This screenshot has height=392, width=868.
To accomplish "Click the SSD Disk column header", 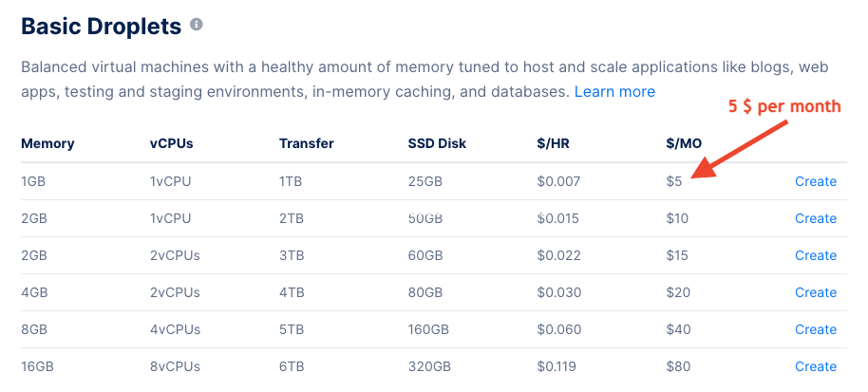I will [437, 143].
